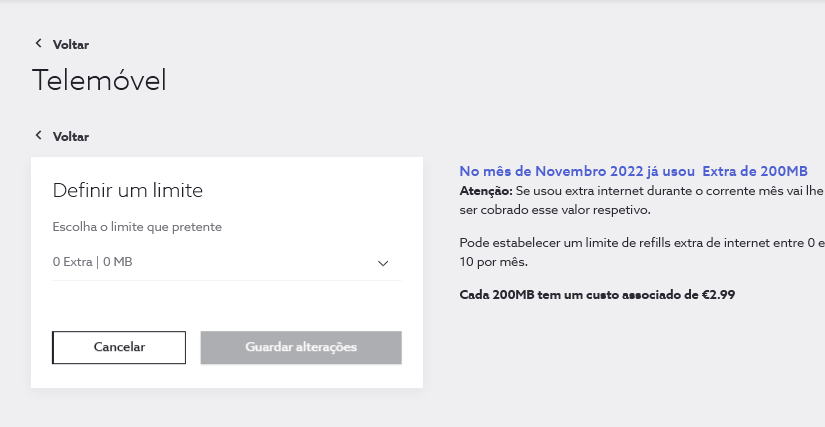Click the '10 por mês.' text line
The image size is (825, 427).
coord(494,262)
